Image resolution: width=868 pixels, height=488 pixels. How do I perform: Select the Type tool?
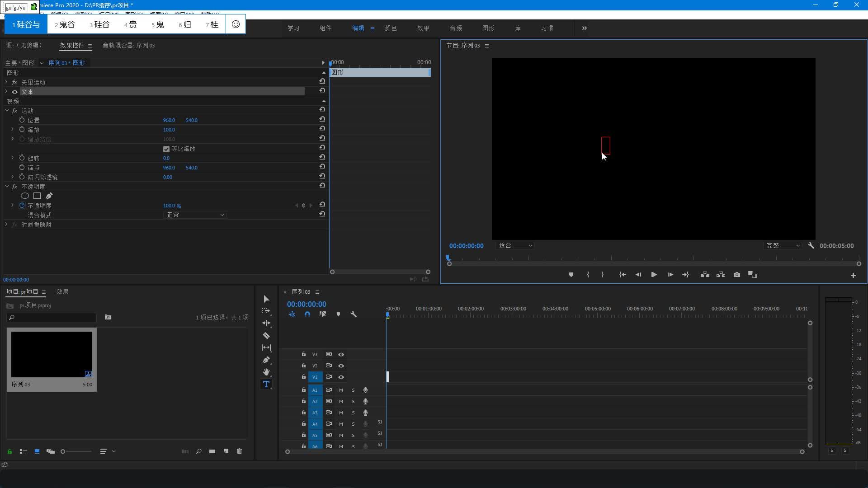pos(266,384)
